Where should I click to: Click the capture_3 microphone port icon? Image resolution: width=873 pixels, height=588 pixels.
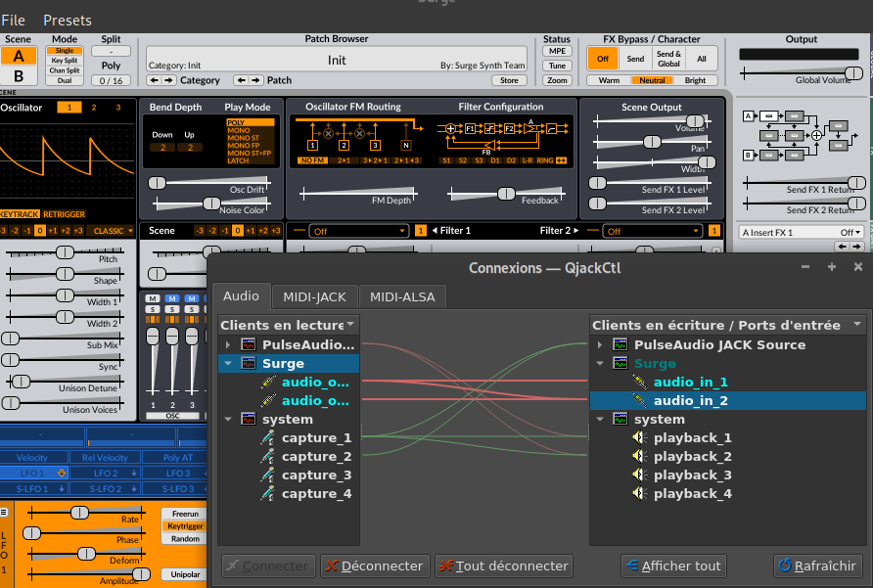point(267,475)
